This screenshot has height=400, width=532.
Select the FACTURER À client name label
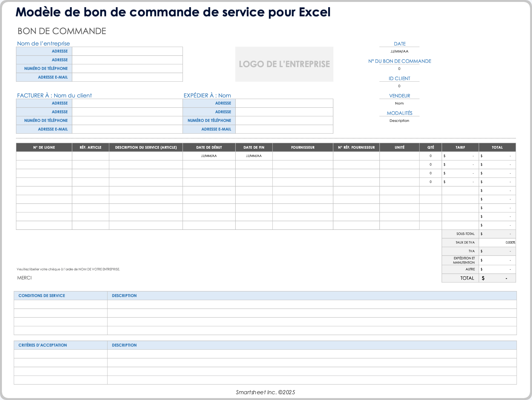pos(54,95)
